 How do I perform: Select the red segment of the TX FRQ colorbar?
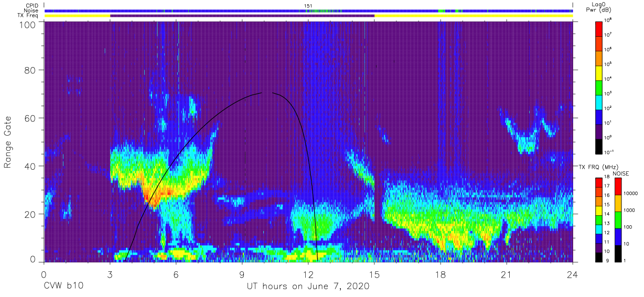(x=599, y=182)
